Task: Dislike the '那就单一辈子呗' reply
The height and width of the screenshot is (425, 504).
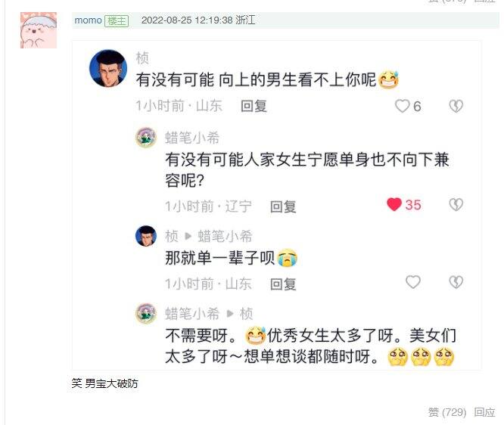Action: [x=456, y=282]
